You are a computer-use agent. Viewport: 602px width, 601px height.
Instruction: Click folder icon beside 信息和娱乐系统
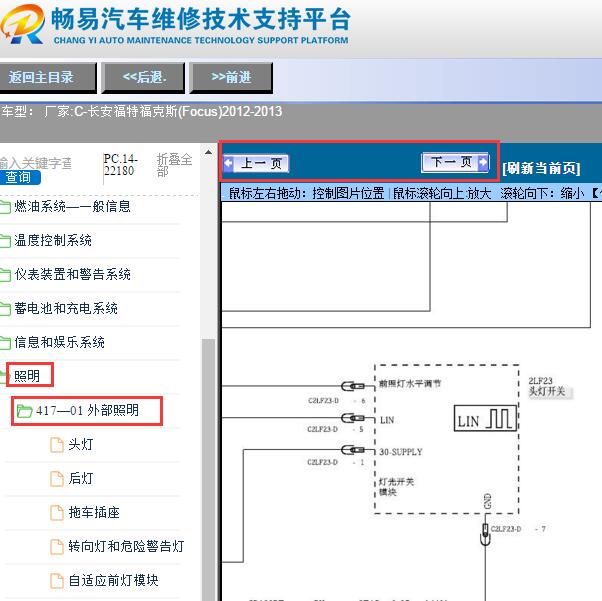pyautogui.click(x=5, y=343)
